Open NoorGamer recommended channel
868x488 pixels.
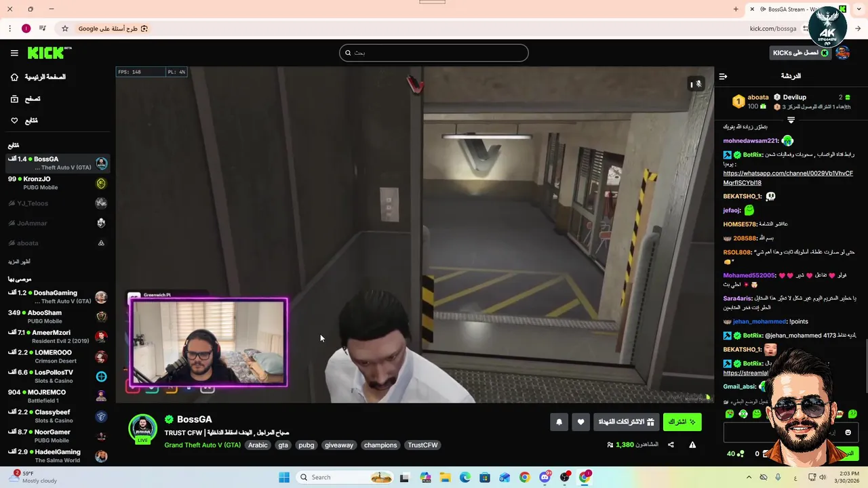tap(57, 436)
